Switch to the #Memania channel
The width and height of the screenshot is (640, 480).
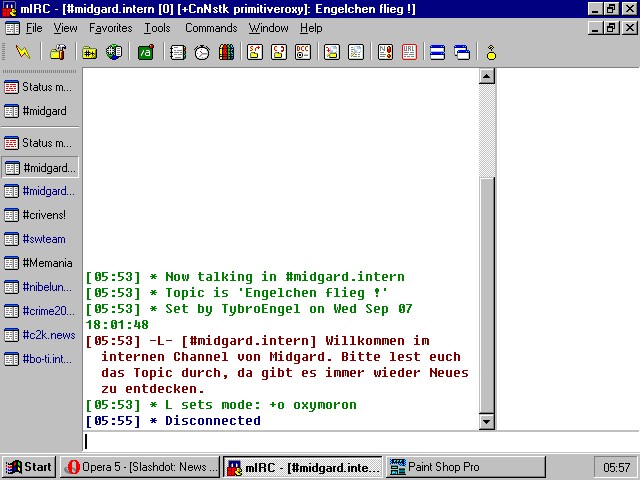pos(40,263)
